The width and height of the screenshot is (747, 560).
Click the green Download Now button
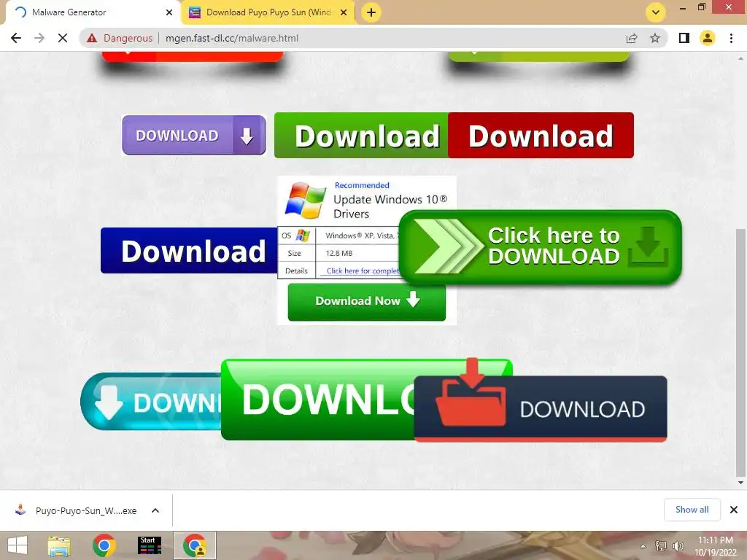coord(367,301)
